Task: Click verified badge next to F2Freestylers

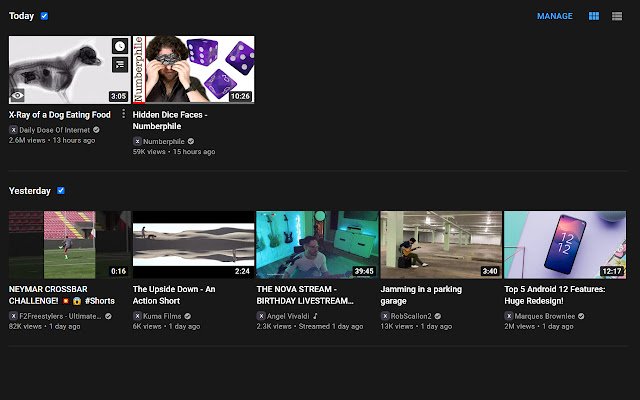Action: tap(108, 316)
